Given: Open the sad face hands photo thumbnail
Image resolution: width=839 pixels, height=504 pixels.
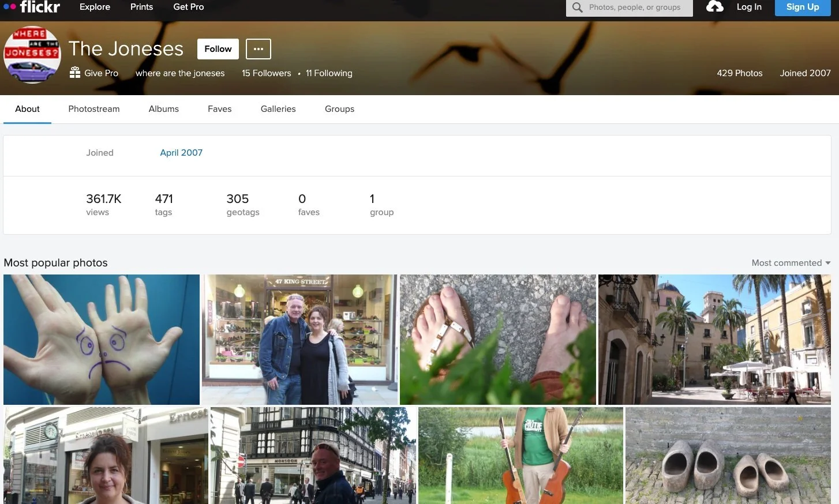Looking at the screenshot, I should point(101,339).
